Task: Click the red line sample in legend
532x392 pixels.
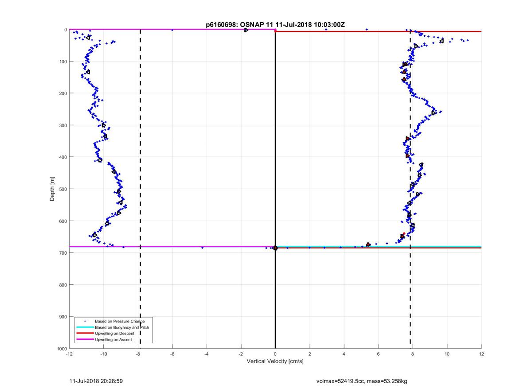Action: (84, 333)
